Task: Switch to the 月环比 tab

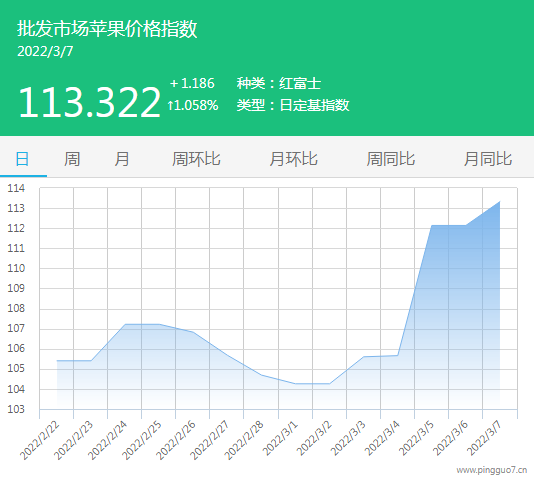Action: point(293,159)
